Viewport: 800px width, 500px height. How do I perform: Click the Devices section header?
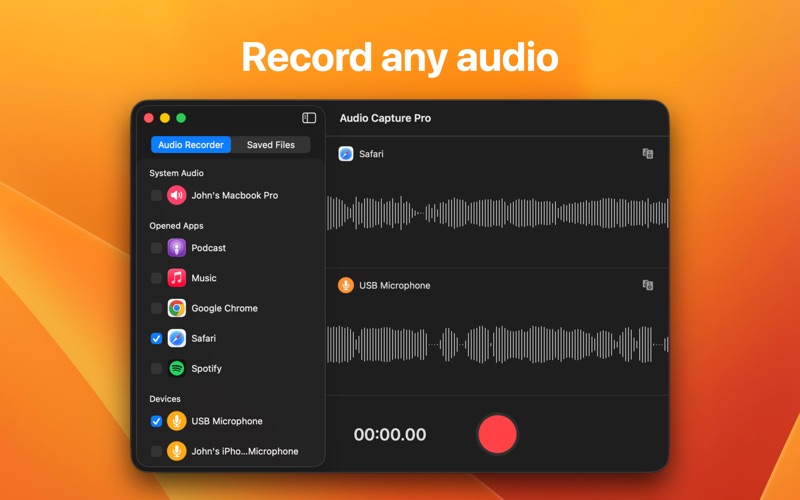click(165, 398)
